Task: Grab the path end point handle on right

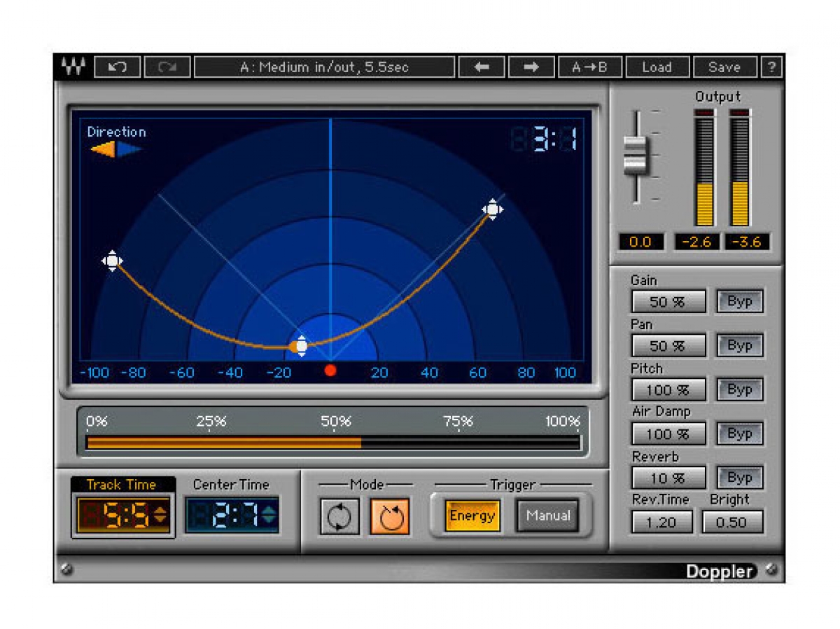Action: [492, 209]
